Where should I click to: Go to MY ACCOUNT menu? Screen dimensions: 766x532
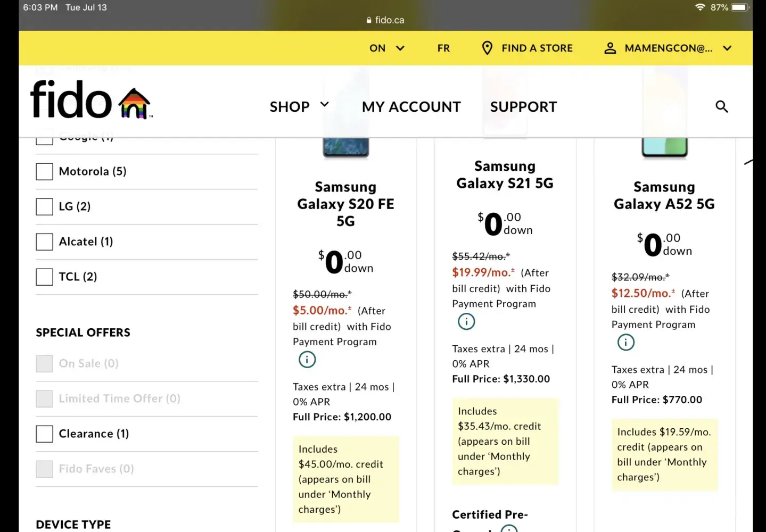click(411, 107)
